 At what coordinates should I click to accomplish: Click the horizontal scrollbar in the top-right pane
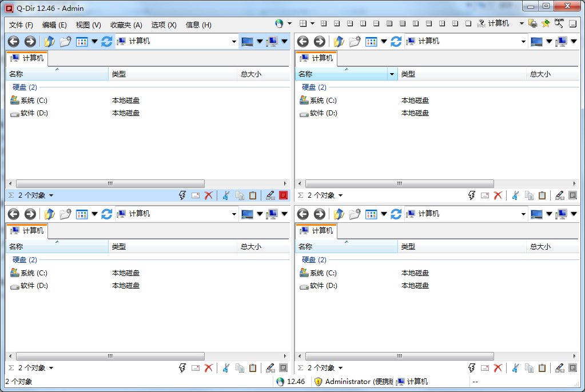coord(399,184)
